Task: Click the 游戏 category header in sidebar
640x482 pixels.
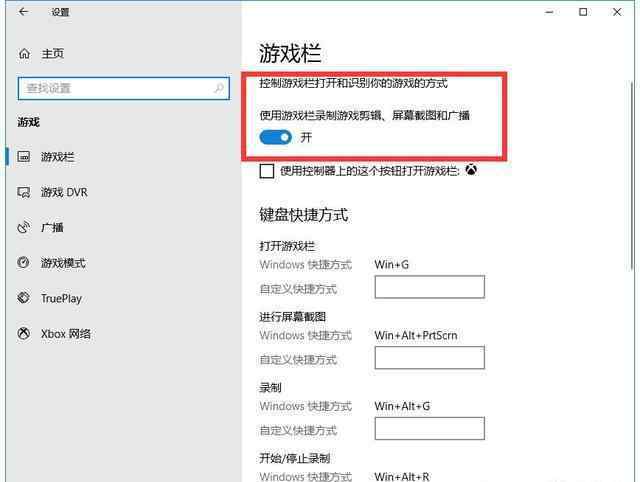Action: pyautogui.click(x=29, y=122)
